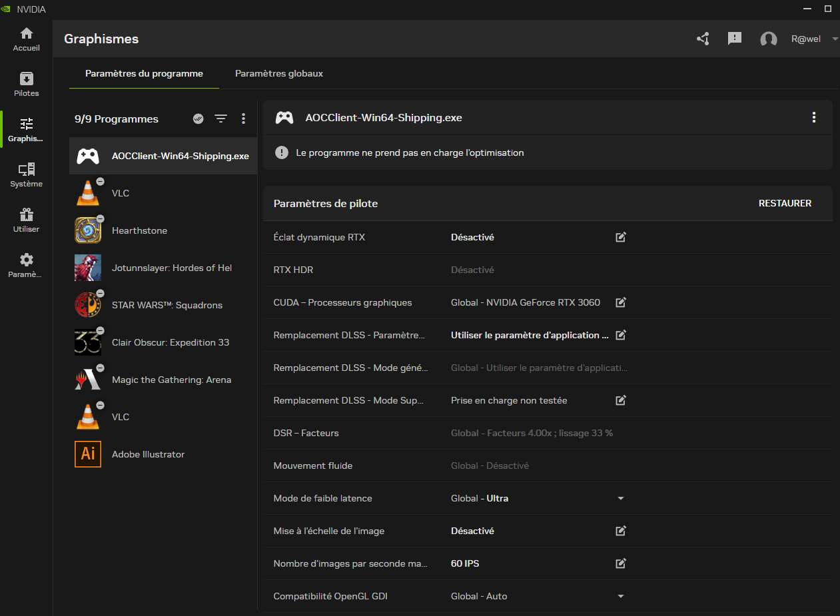Image resolution: width=840 pixels, height=616 pixels.
Task: Click the optimisation warning info icon
Action: pyautogui.click(x=282, y=153)
